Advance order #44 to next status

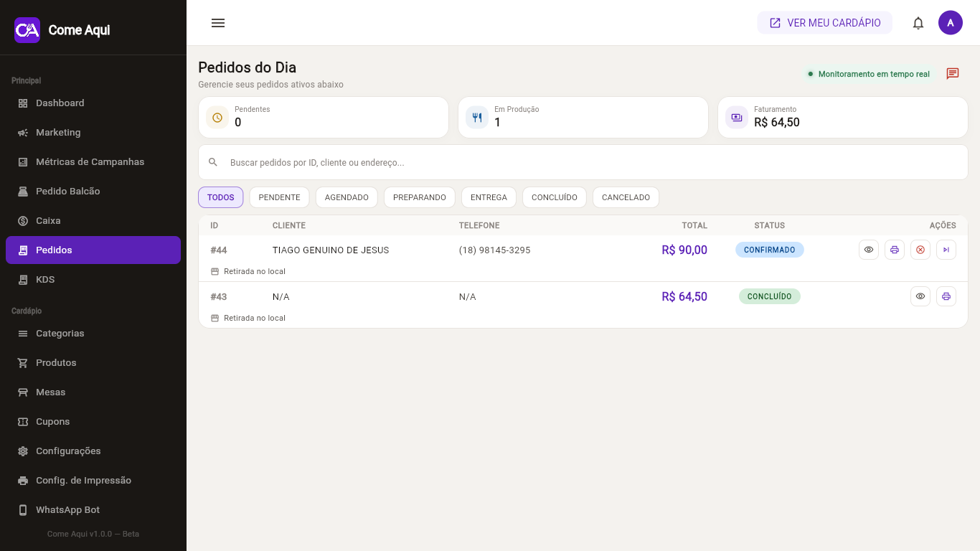pyautogui.click(x=946, y=250)
